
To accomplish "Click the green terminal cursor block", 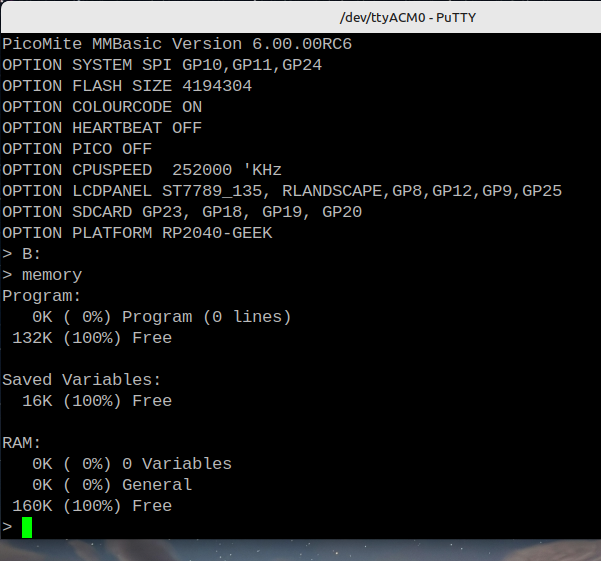I will click(x=27, y=526).
